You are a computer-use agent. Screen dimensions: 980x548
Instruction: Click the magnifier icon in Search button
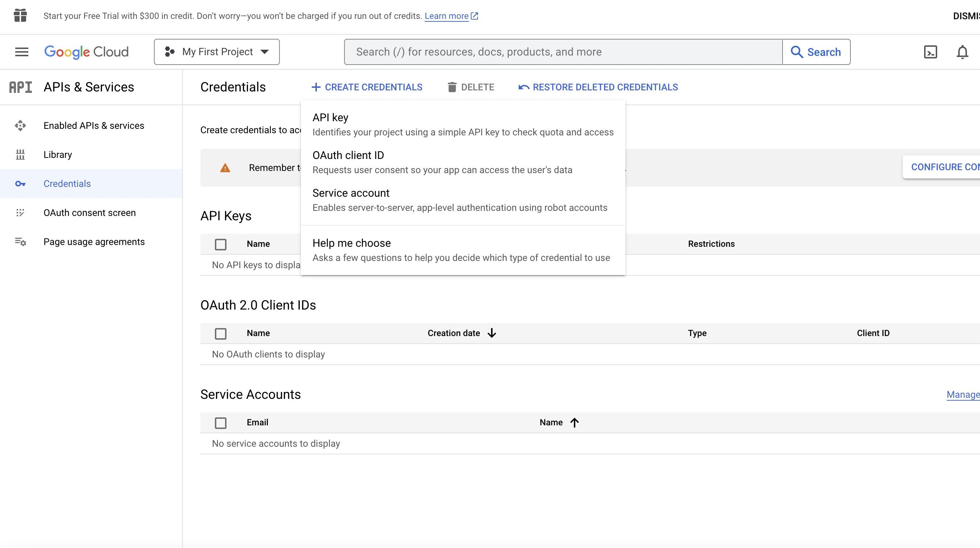tap(797, 52)
